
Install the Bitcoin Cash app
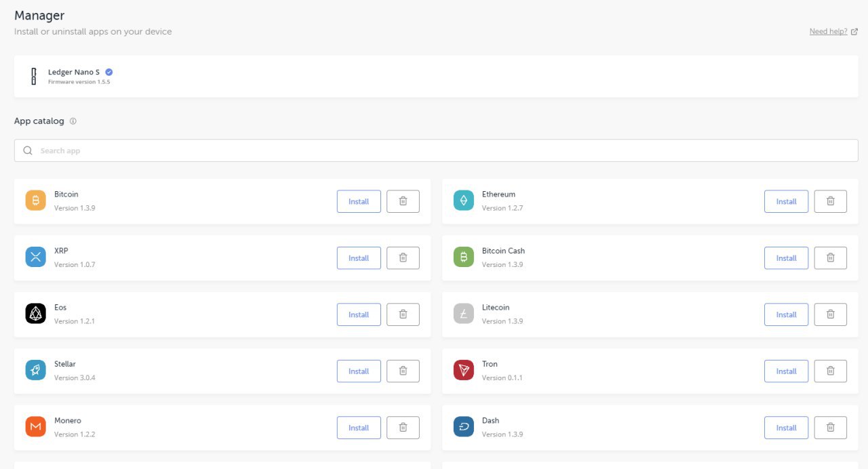[x=786, y=258]
